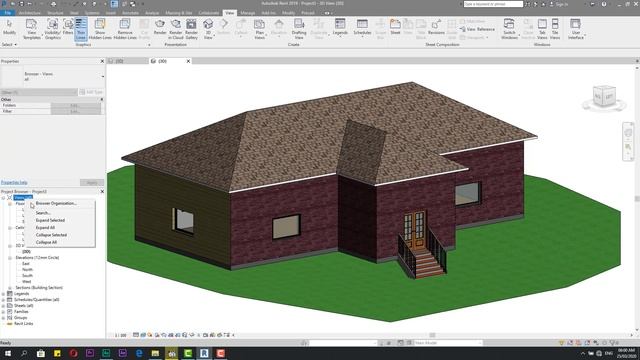Close the active {3D} view tab
640x360 pixels.
188,61
